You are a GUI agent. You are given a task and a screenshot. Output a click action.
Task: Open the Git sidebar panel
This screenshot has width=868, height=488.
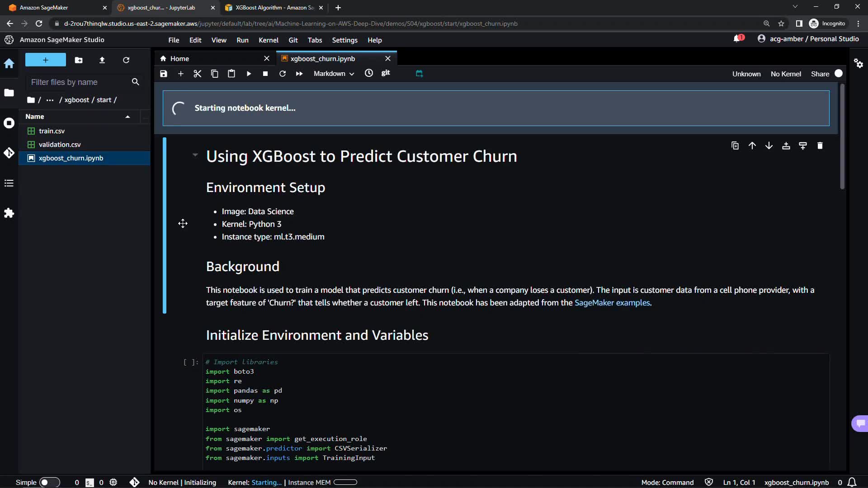coord(9,153)
